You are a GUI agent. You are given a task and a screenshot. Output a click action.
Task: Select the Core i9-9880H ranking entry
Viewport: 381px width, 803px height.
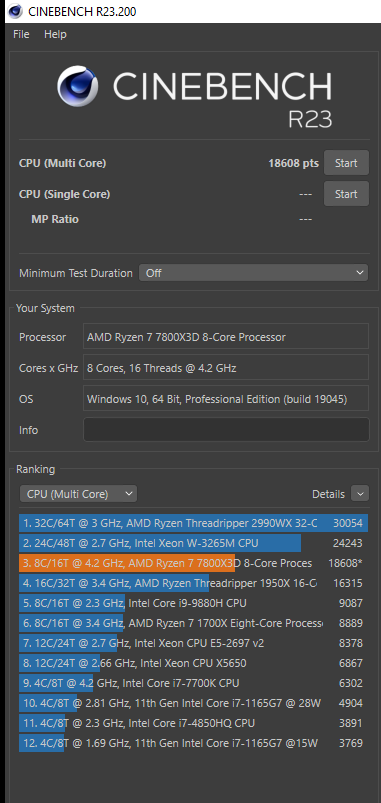coord(194,603)
